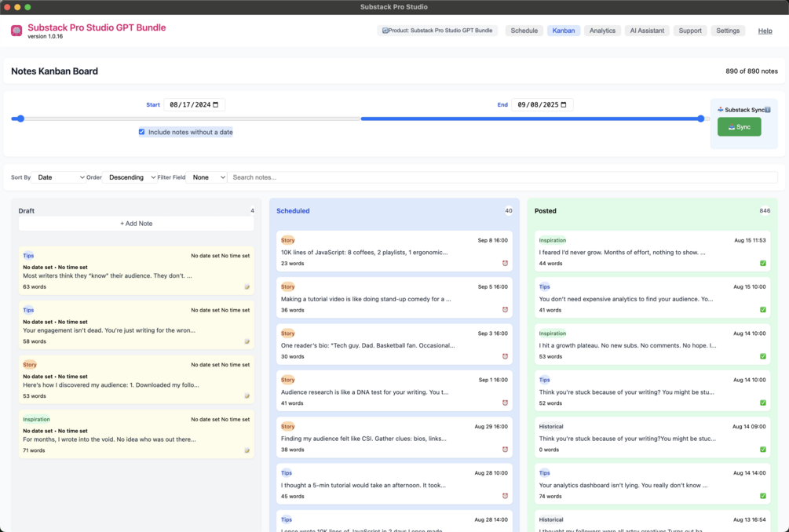Select the Kanban tab

tap(563, 31)
